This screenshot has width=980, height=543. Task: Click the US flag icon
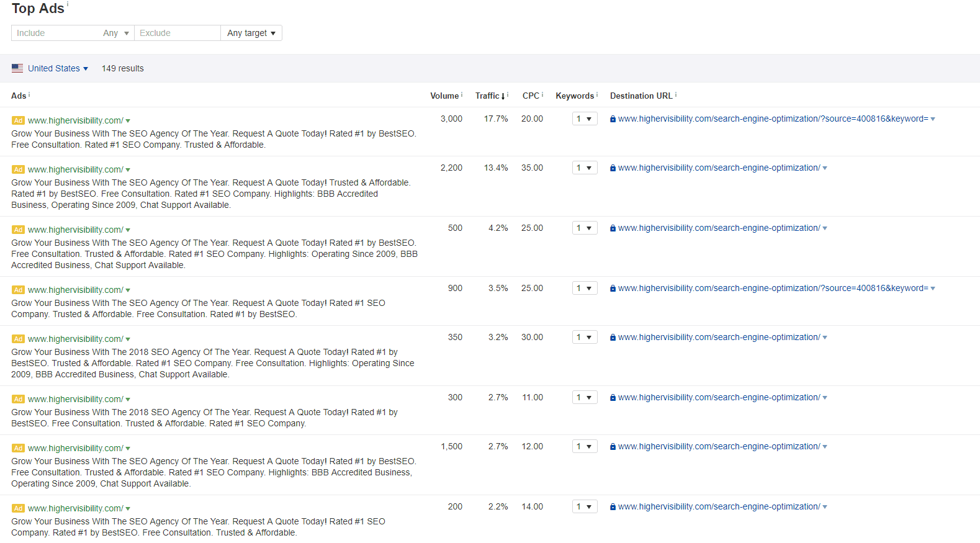pyautogui.click(x=17, y=68)
